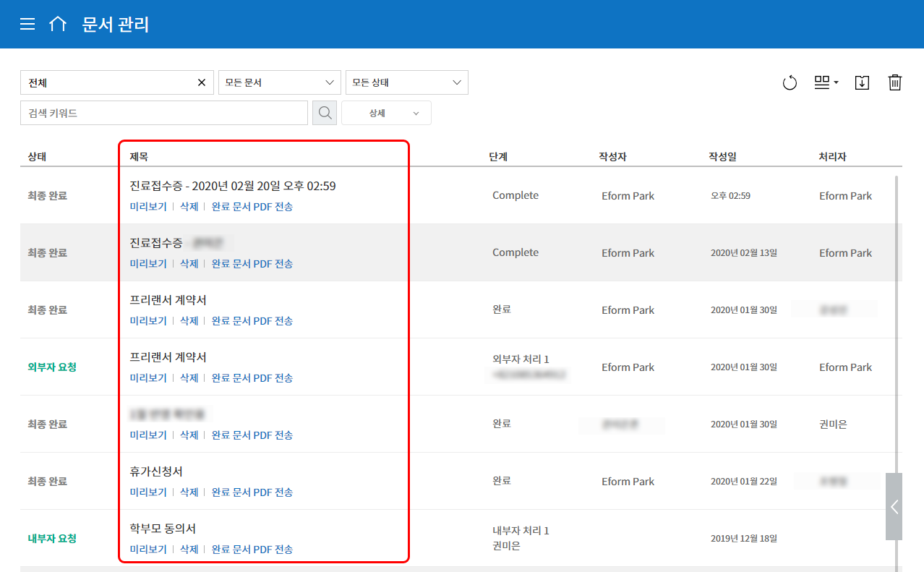Click the magnifier search button
The image size is (924, 572).
pyautogui.click(x=325, y=113)
